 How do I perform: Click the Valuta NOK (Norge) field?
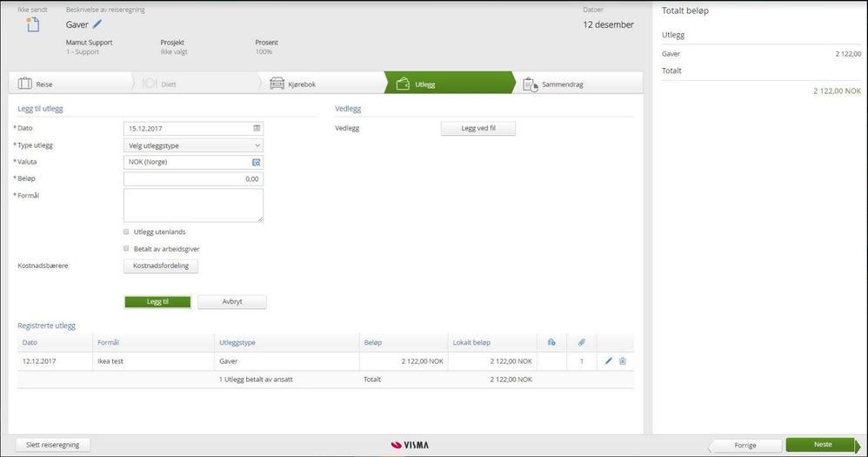pyautogui.click(x=193, y=162)
